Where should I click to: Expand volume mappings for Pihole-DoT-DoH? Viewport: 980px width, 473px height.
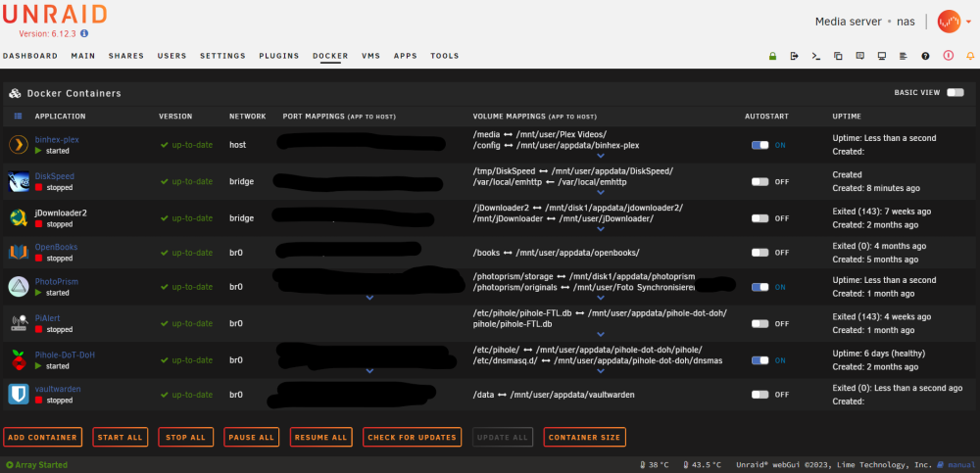(601, 371)
